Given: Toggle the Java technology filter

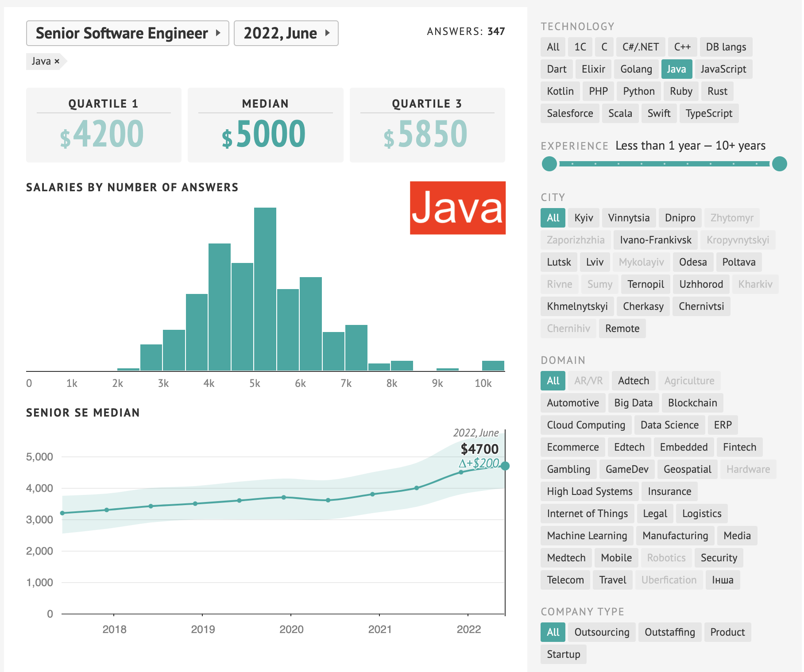Looking at the screenshot, I should [676, 69].
